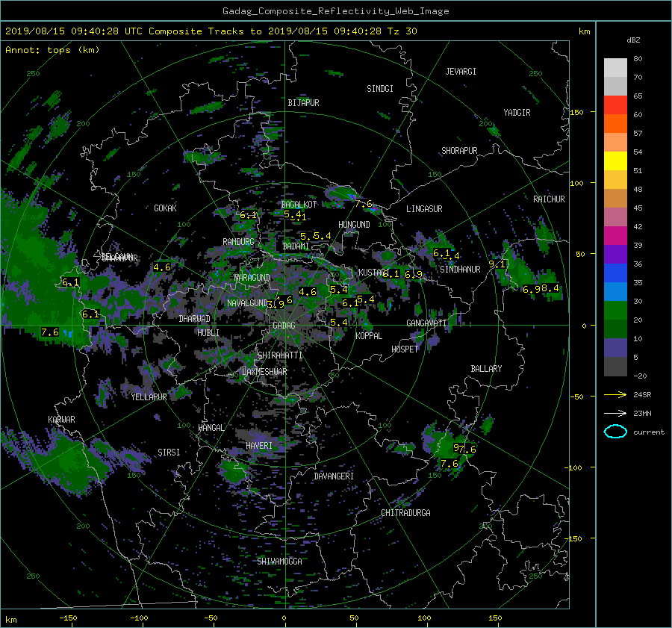Click the HUNGUND city label
This screenshot has height=628, width=672.
point(354,225)
